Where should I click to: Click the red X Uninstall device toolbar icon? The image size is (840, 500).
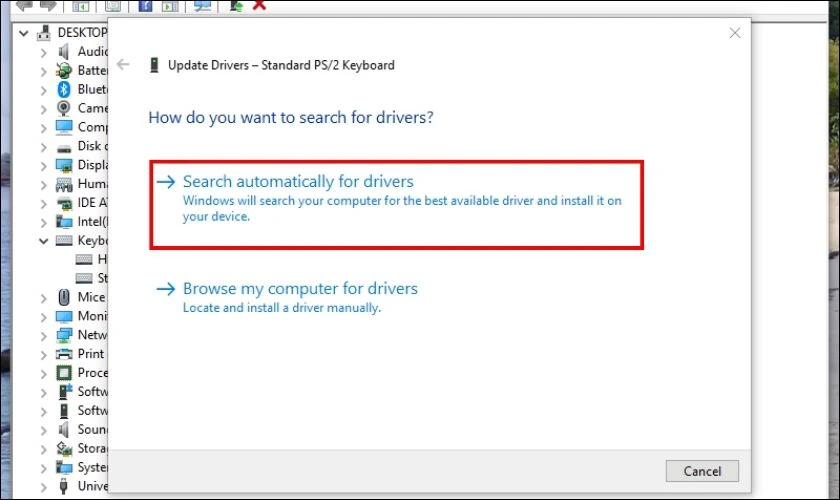point(259,5)
